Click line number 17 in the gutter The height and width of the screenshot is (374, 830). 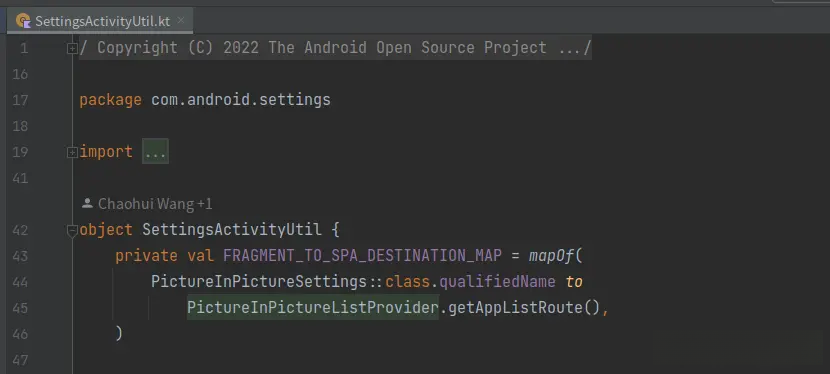coord(20,100)
